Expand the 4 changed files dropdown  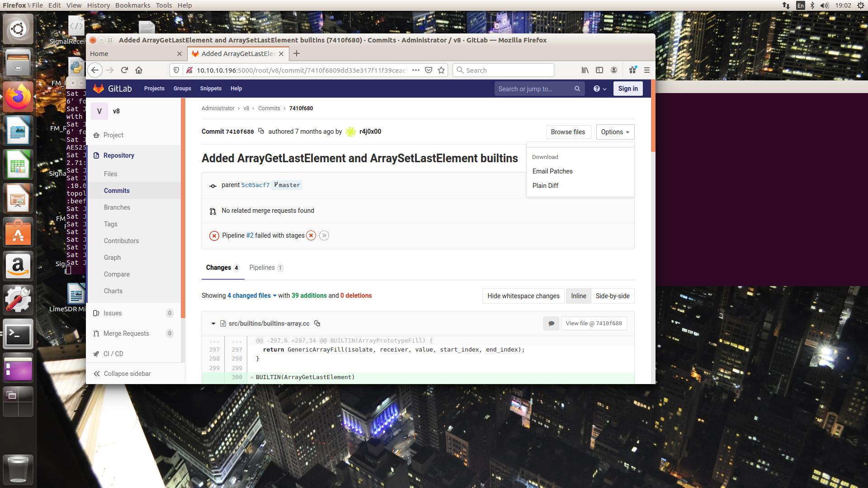(x=252, y=296)
